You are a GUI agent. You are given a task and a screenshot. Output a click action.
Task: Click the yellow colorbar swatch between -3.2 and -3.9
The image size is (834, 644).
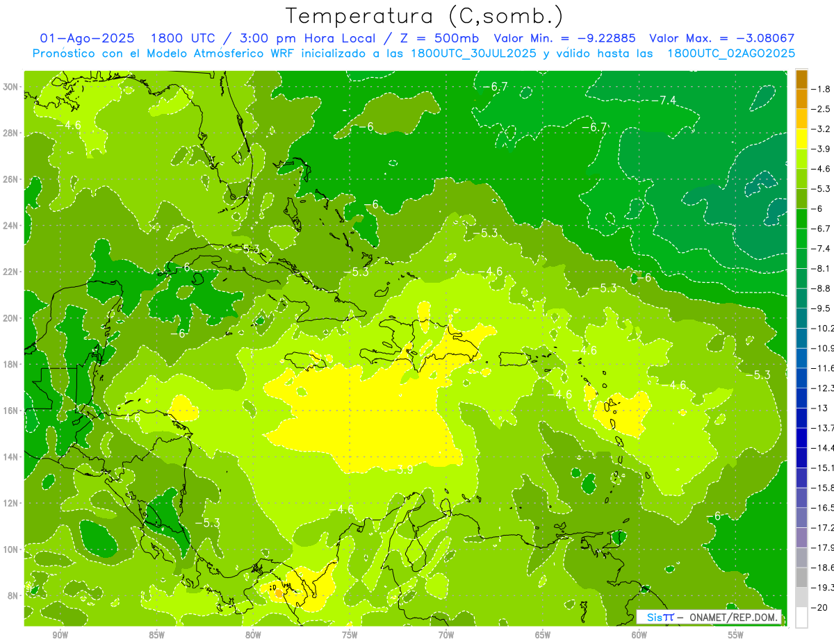[x=801, y=139]
